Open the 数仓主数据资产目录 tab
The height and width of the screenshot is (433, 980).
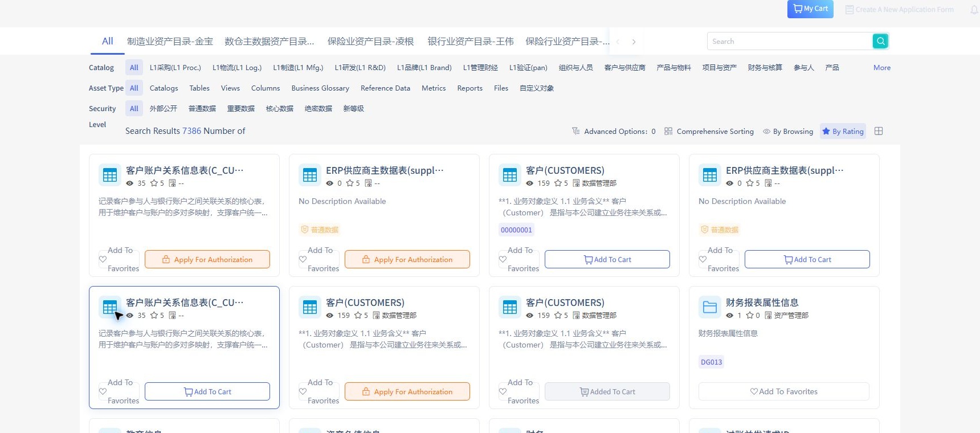[269, 41]
